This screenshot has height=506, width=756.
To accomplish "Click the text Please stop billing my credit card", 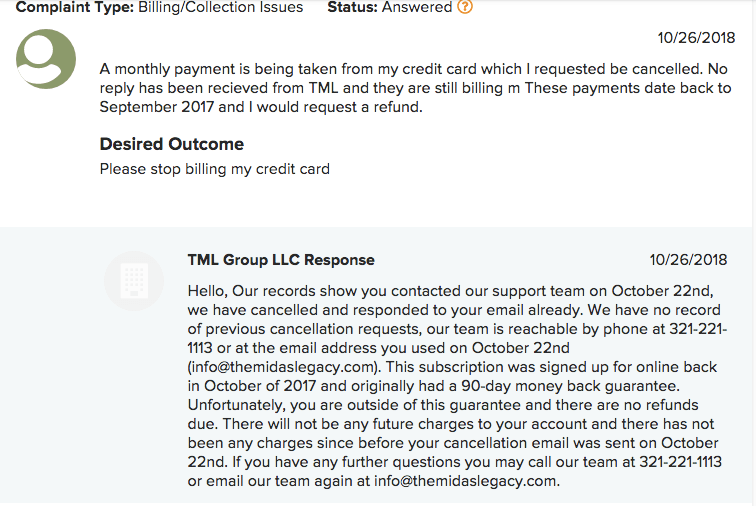I will coord(215,169).
